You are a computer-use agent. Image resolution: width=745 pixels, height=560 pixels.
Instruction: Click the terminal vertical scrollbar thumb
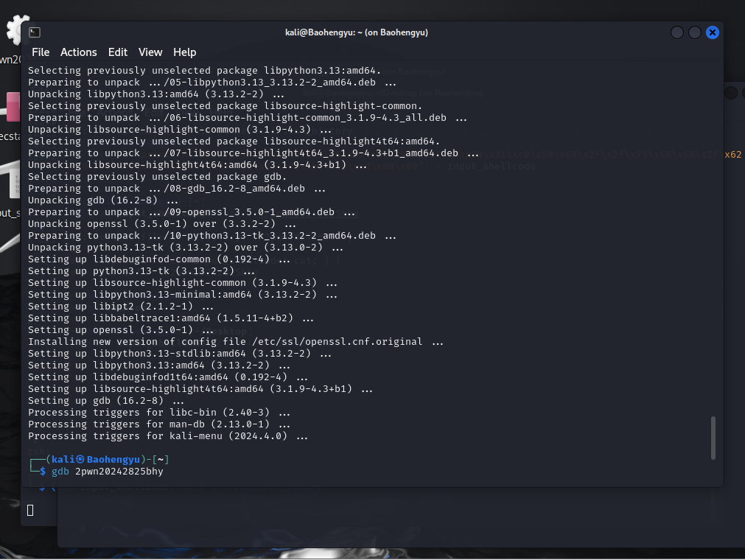click(713, 438)
